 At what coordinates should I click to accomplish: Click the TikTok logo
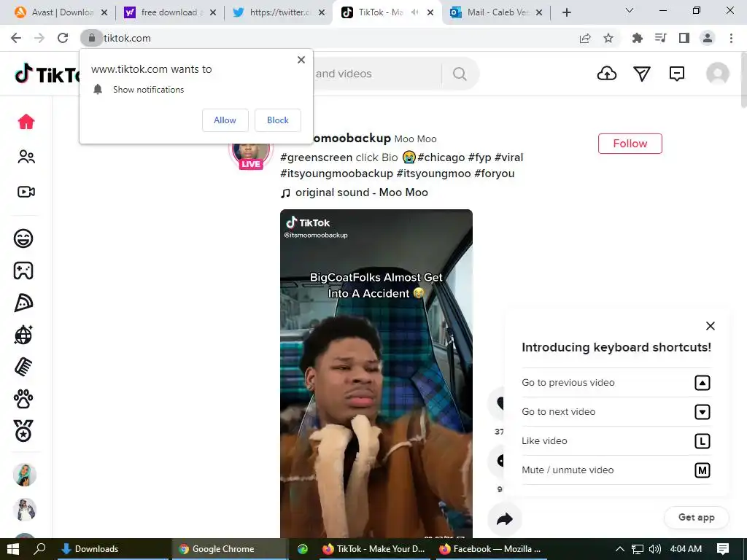(47, 74)
